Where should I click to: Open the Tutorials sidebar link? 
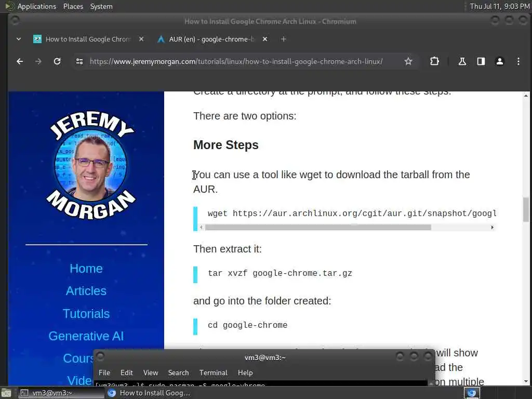[86, 313]
